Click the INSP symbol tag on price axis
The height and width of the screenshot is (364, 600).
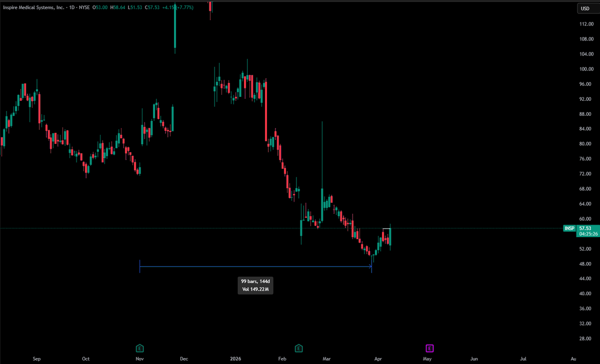click(569, 228)
